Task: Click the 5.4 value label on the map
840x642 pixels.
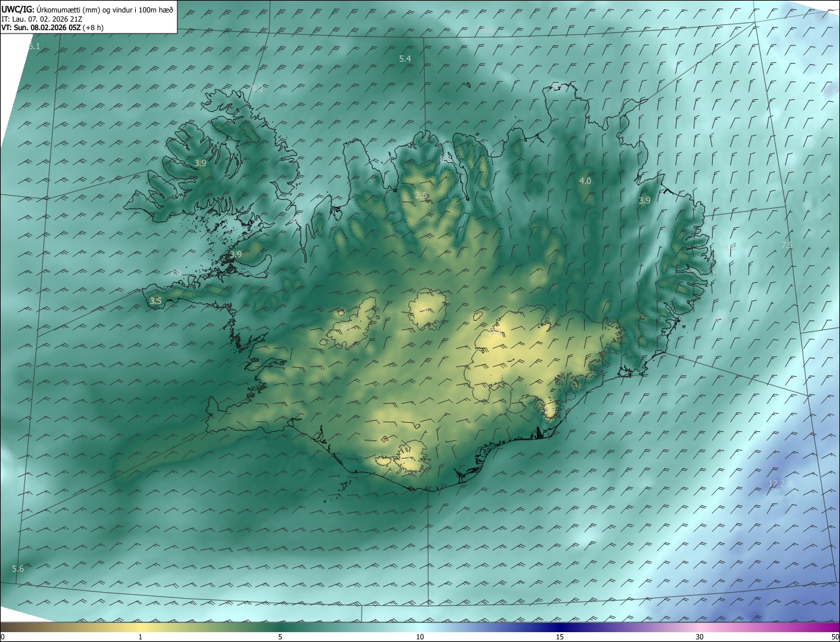Action: (x=406, y=59)
